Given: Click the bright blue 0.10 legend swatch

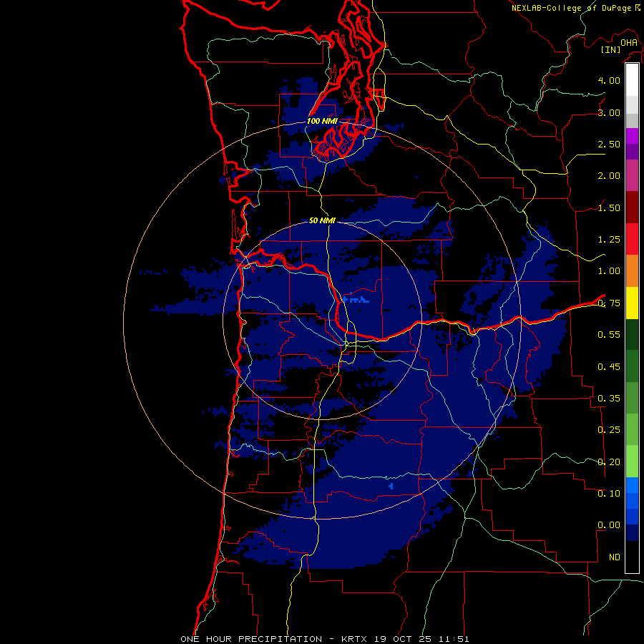Looking at the screenshot, I should click(632, 485).
